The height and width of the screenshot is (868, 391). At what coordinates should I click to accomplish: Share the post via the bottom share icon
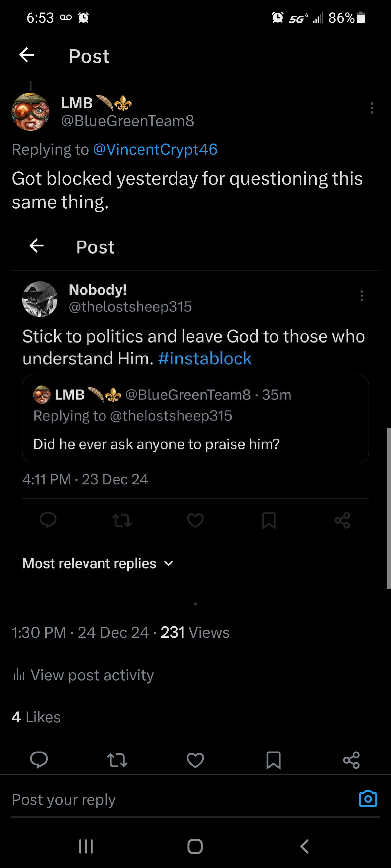(352, 760)
